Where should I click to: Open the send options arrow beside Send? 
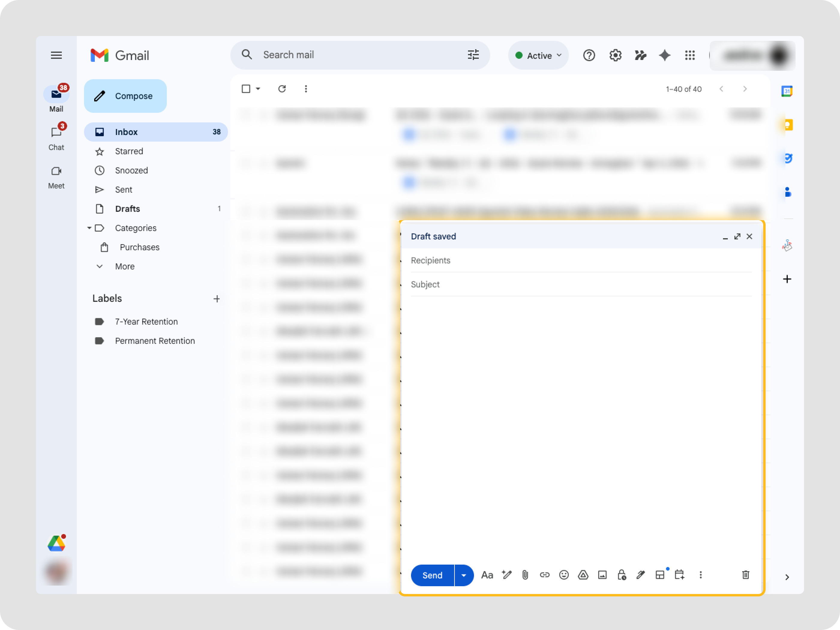point(464,575)
